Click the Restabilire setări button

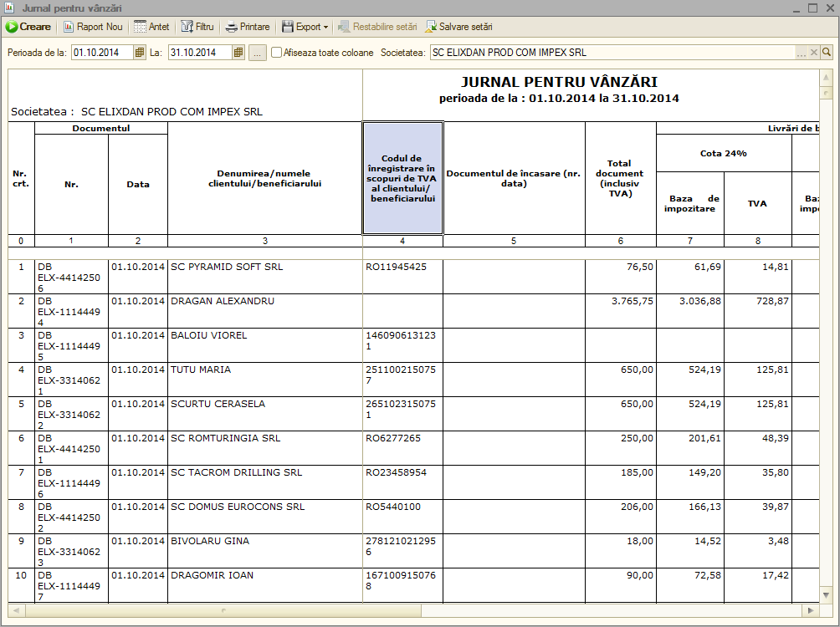pos(377,27)
